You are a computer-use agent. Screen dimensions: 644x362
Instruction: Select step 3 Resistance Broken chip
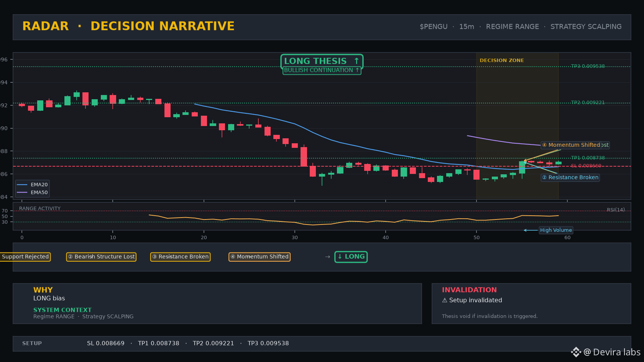coord(180,257)
